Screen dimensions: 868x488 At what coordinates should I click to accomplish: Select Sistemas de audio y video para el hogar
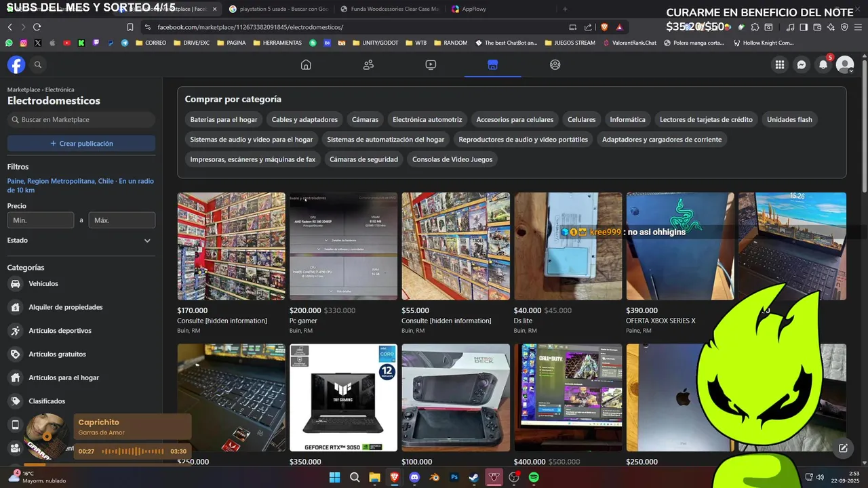pyautogui.click(x=252, y=140)
